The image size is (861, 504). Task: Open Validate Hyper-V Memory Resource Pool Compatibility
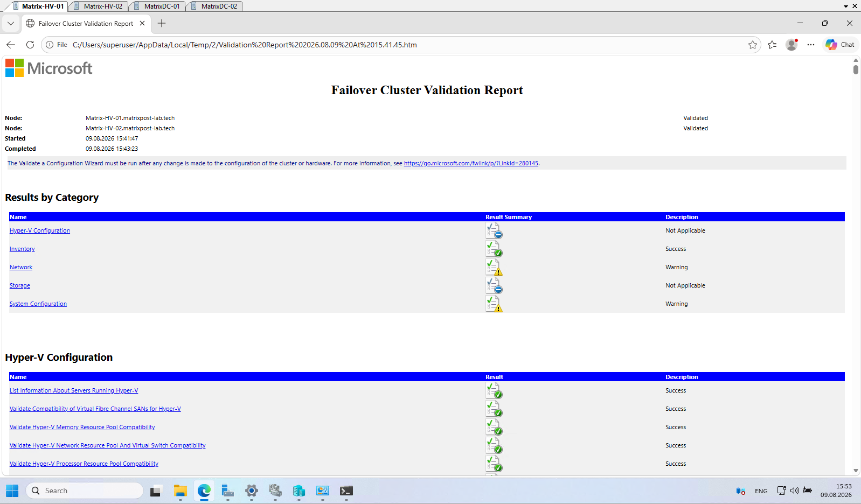click(x=82, y=427)
